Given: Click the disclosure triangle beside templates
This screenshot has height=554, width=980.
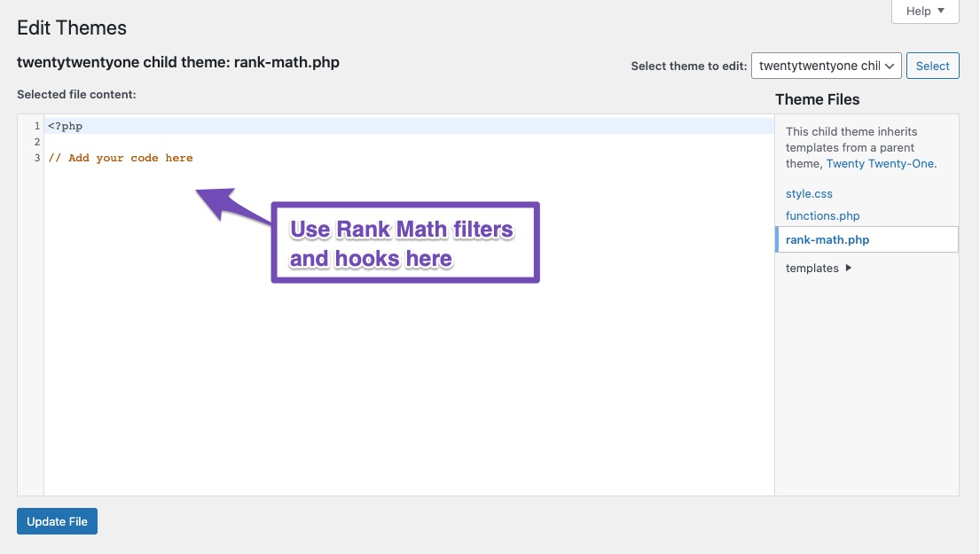Looking at the screenshot, I should (x=849, y=268).
